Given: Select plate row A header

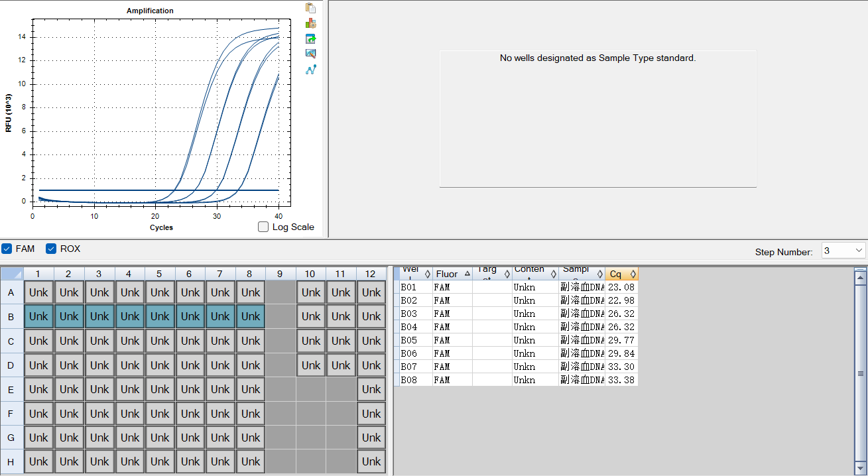Looking at the screenshot, I should pyautogui.click(x=11, y=292).
